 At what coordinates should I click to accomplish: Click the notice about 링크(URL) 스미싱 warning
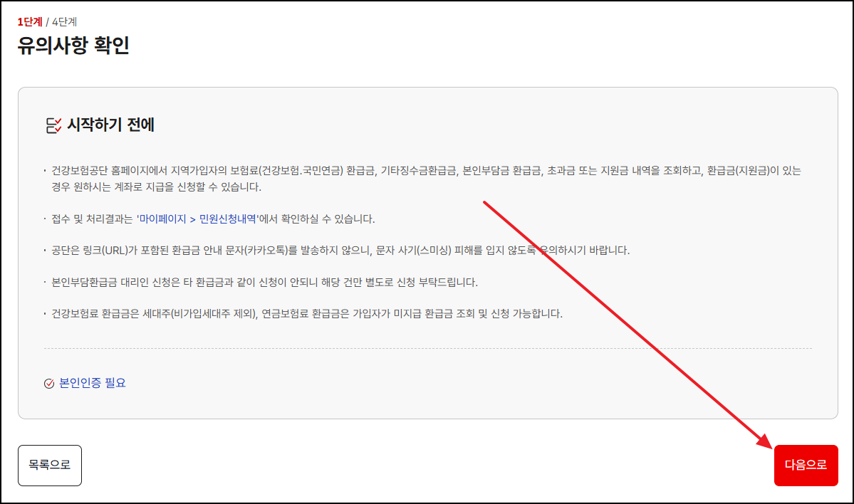[340, 251]
